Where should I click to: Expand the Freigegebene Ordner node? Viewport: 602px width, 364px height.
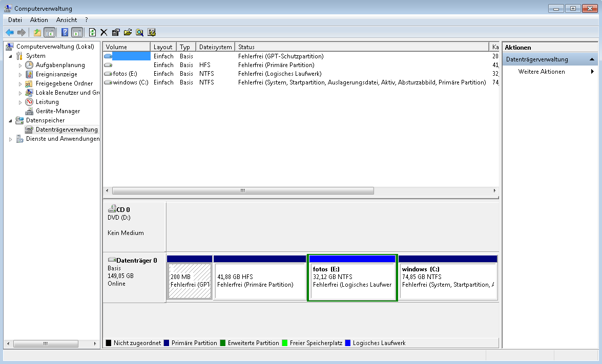[x=20, y=84]
